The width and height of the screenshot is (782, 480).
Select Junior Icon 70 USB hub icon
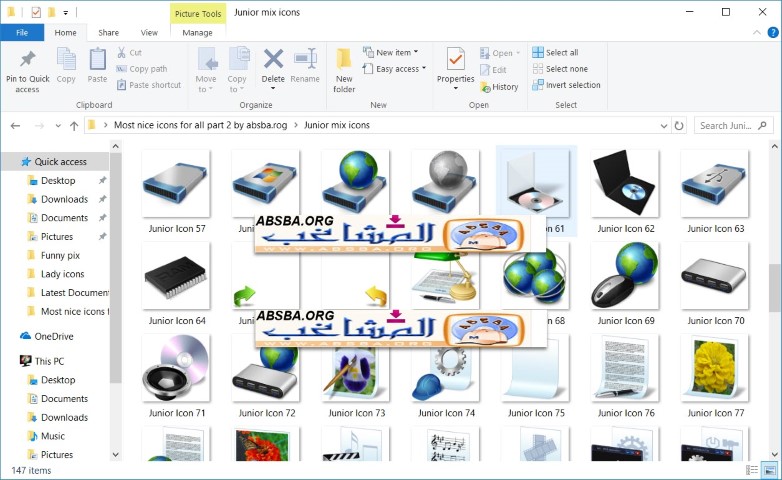coord(714,276)
